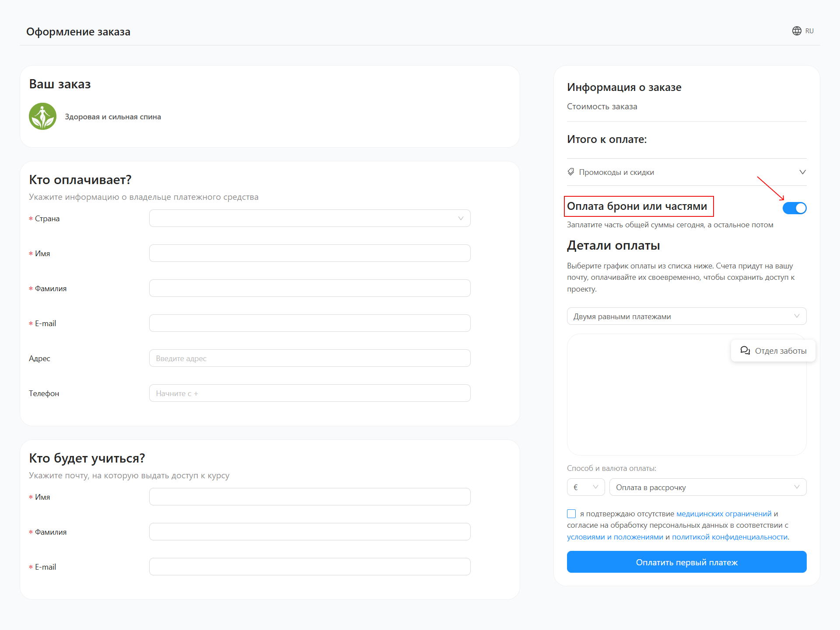This screenshot has height=630, width=840.
Task: Click the student E-mail field
Action: click(309, 567)
